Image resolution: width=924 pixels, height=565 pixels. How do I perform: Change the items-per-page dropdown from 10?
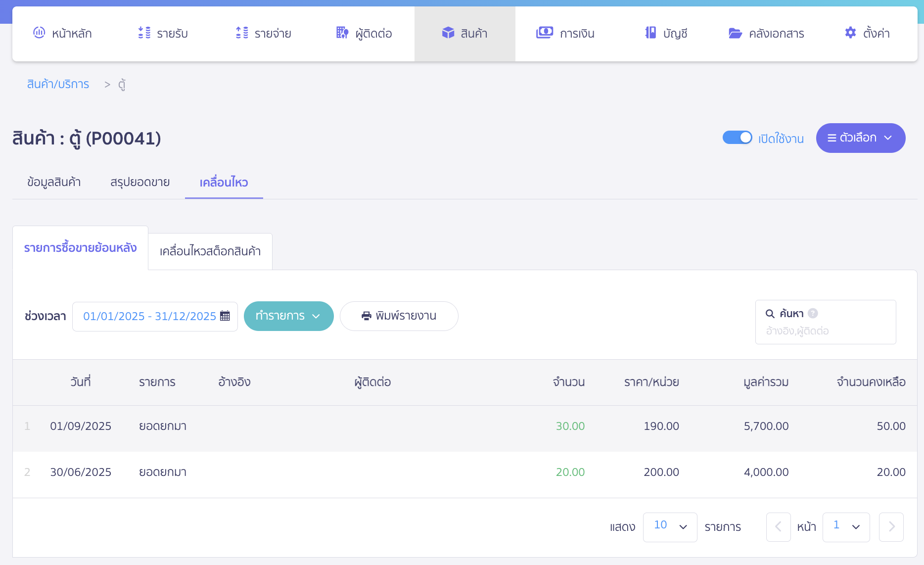click(670, 527)
